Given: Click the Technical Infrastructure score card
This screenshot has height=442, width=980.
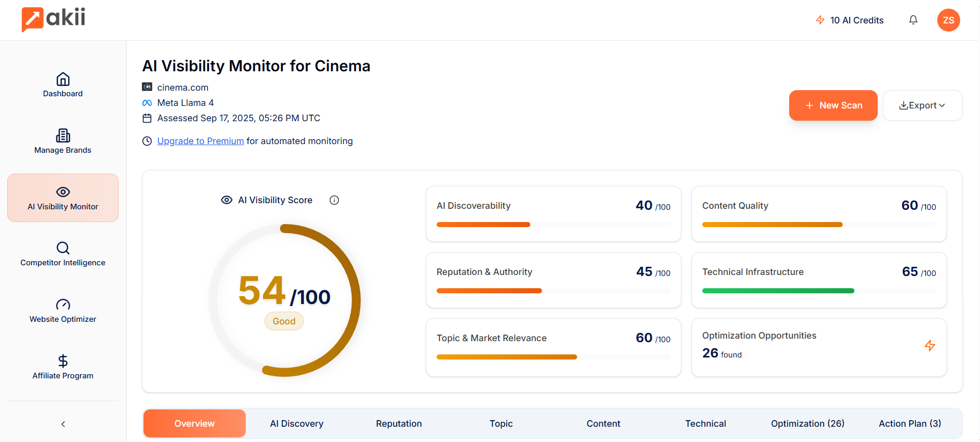Looking at the screenshot, I should coord(819,280).
